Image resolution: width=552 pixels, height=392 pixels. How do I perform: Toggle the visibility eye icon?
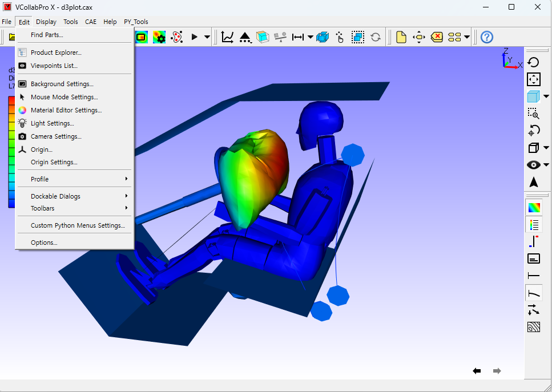click(x=534, y=165)
